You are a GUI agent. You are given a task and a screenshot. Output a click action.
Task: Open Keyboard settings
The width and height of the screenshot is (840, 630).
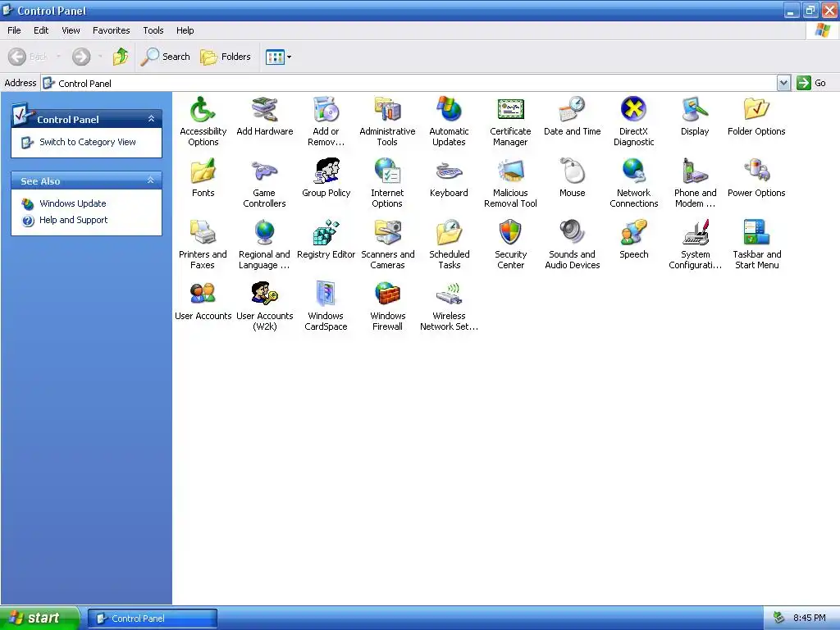449,178
